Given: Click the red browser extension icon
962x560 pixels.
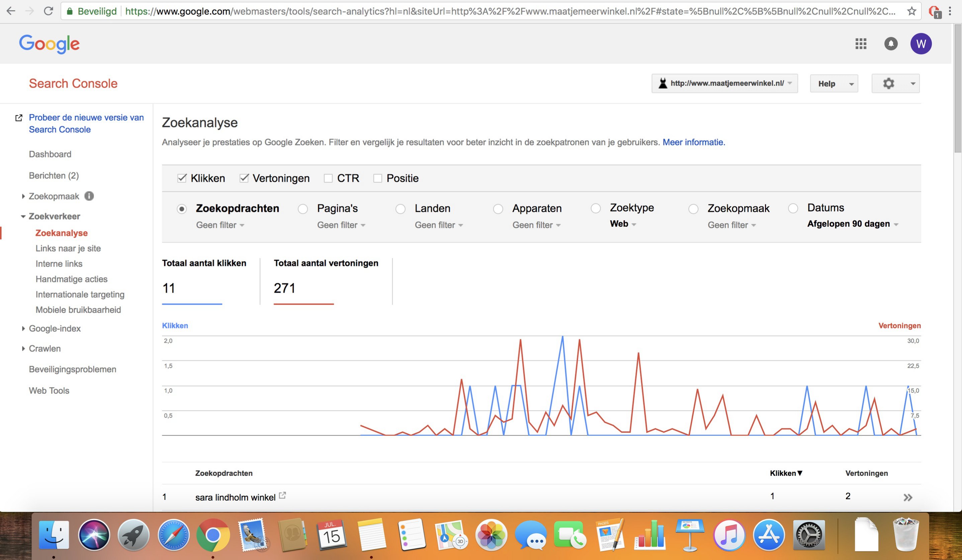Looking at the screenshot, I should [934, 12].
